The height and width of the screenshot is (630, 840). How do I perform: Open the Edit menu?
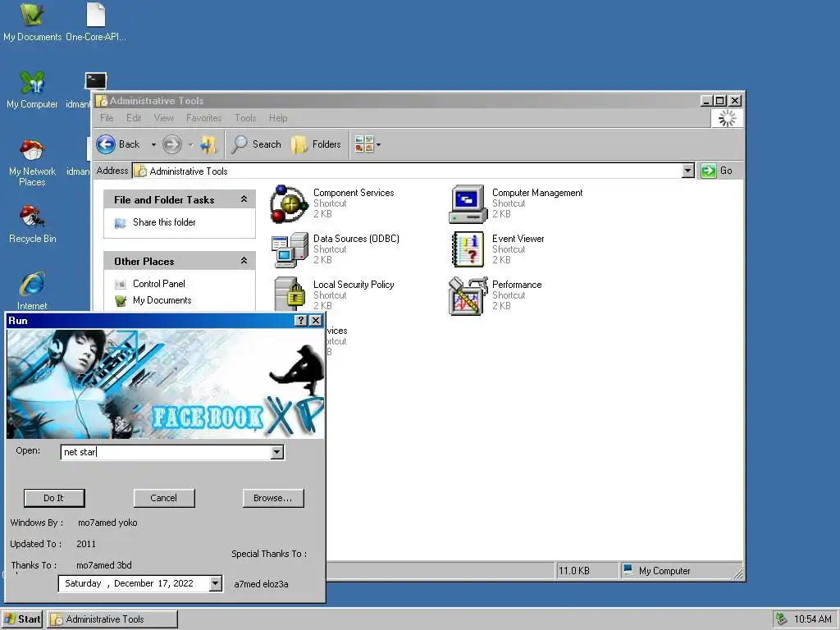[134, 118]
